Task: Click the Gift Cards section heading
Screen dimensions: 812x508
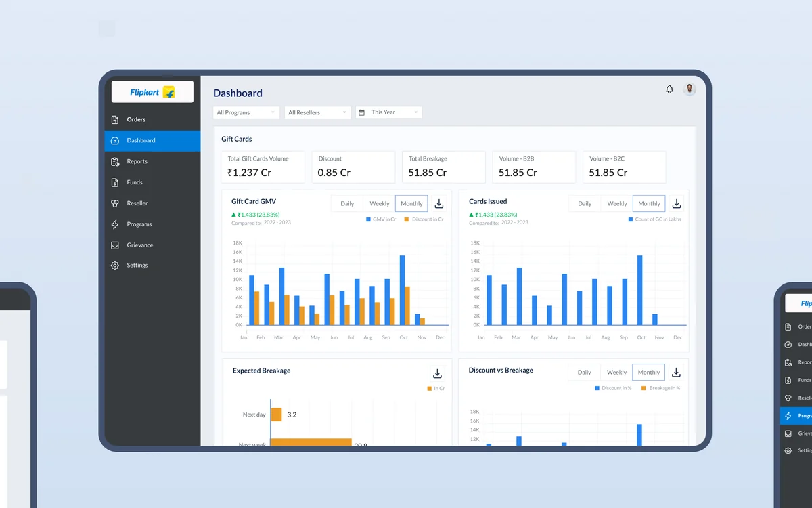Action: tap(237, 139)
